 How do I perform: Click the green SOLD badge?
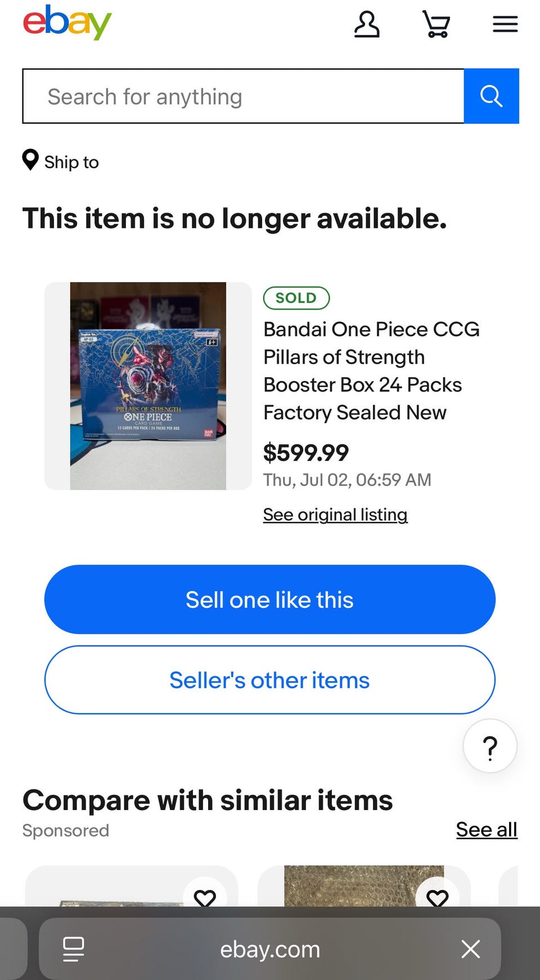296,298
